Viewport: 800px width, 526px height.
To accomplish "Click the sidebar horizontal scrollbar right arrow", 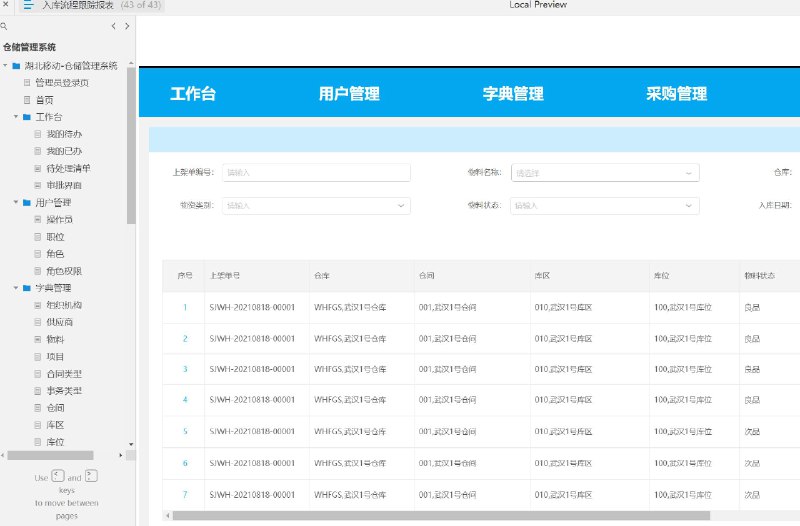I will (121, 455).
